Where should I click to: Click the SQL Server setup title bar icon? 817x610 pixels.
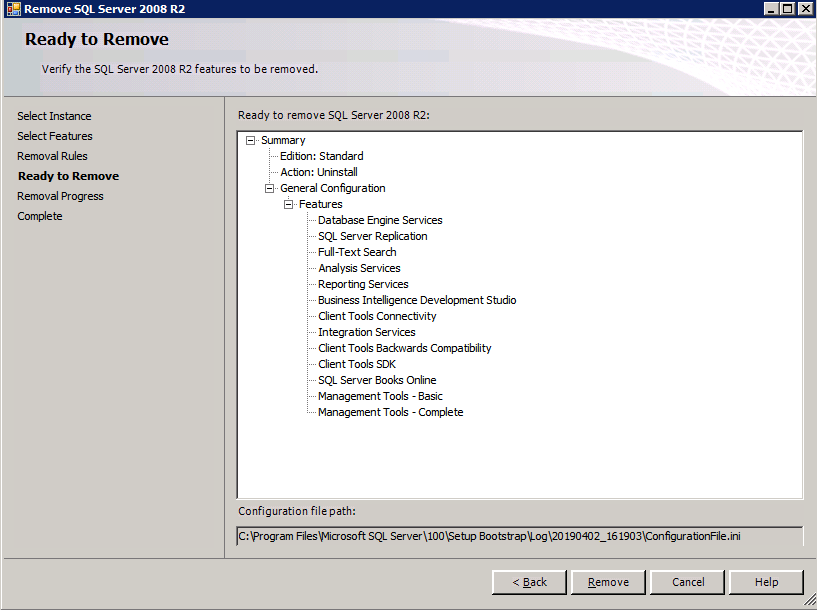[13, 9]
